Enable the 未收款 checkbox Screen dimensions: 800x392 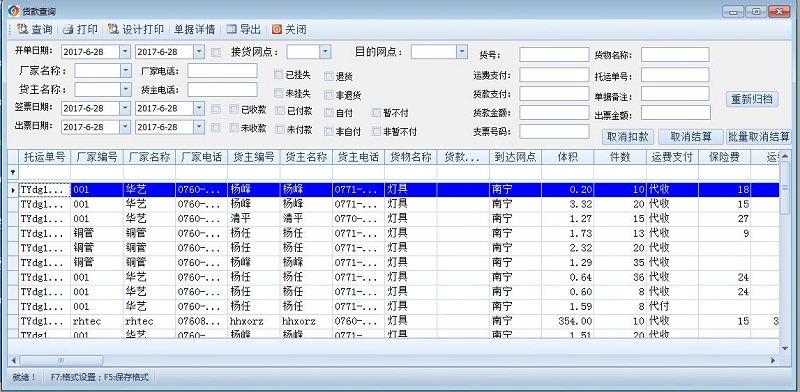tap(234, 128)
